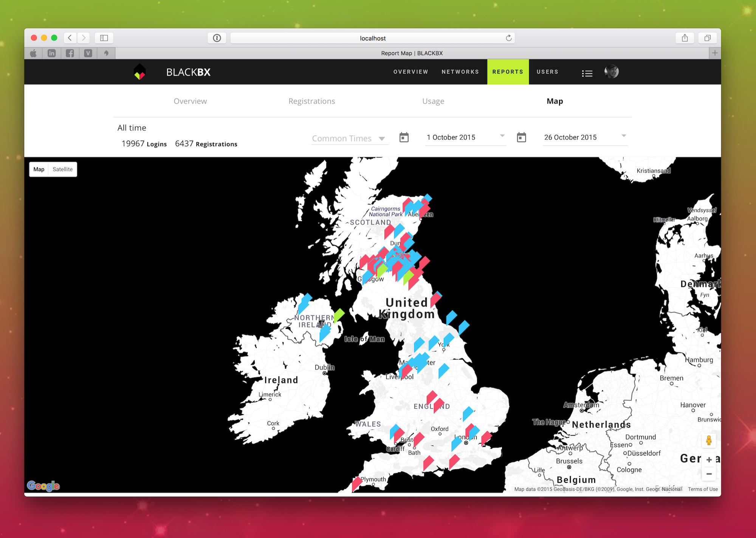The image size is (756, 538).
Task: Click the localhost address bar
Action: [372, 38]
